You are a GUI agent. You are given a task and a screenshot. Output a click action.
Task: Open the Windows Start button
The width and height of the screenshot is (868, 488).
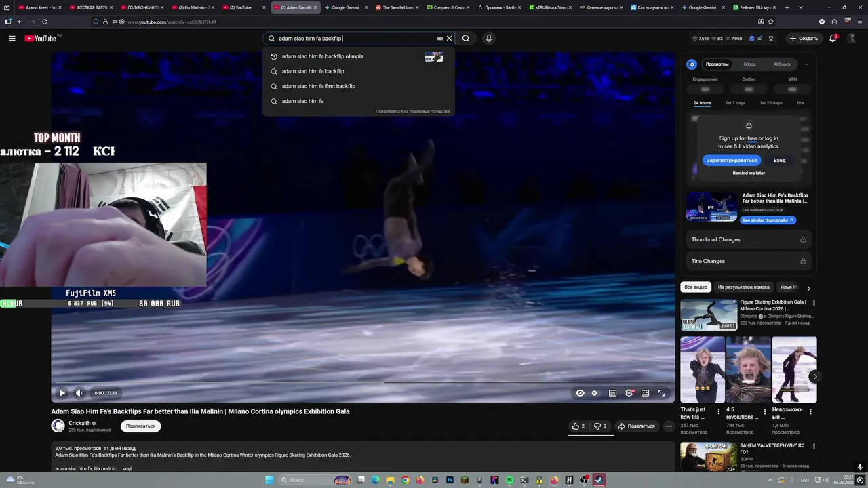tap(269, 480)
